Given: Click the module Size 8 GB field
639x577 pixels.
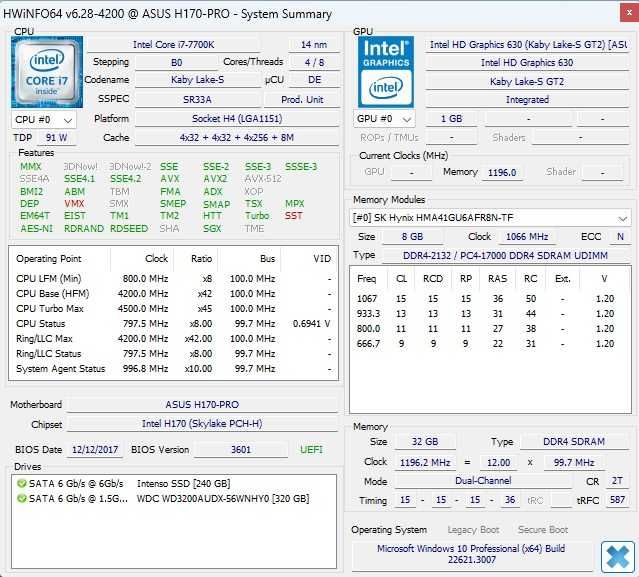Looking at the screenshot, I should click(x=412, y=237).
